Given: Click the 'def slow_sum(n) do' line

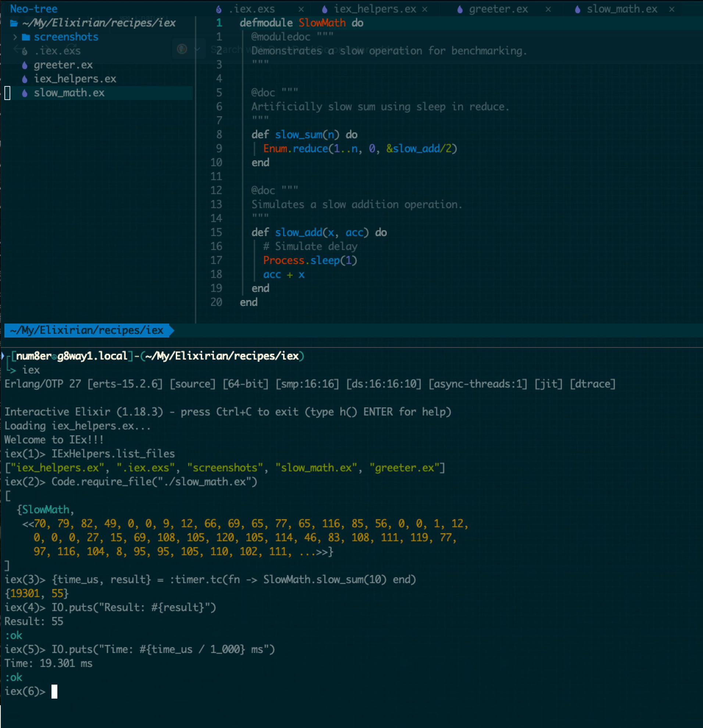Looking at the screenshot, I should click(304, 135).
